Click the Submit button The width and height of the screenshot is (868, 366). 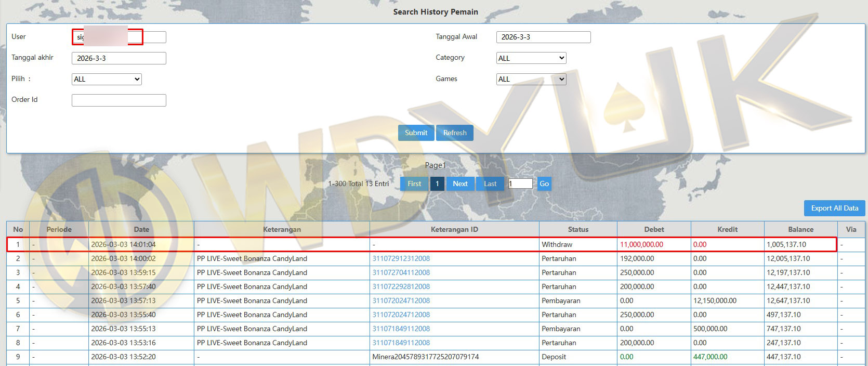tap(416, 133)
